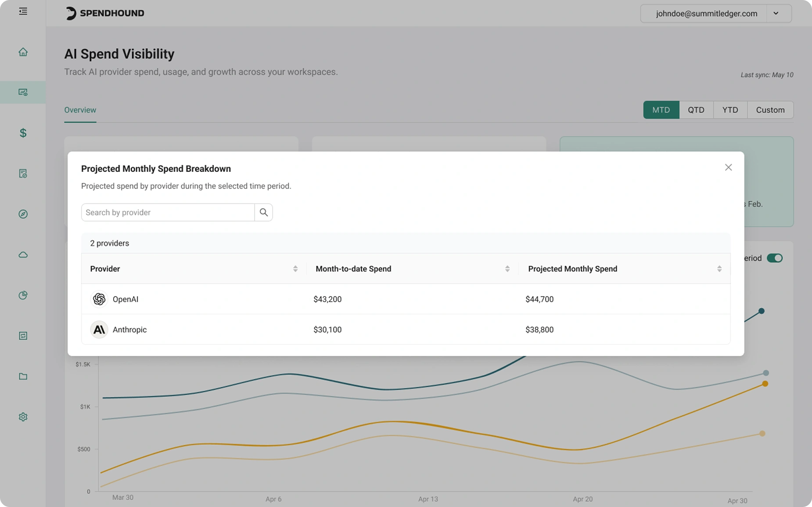Open the settings gear icon
The image size is (812, 507).
(23, 417)
